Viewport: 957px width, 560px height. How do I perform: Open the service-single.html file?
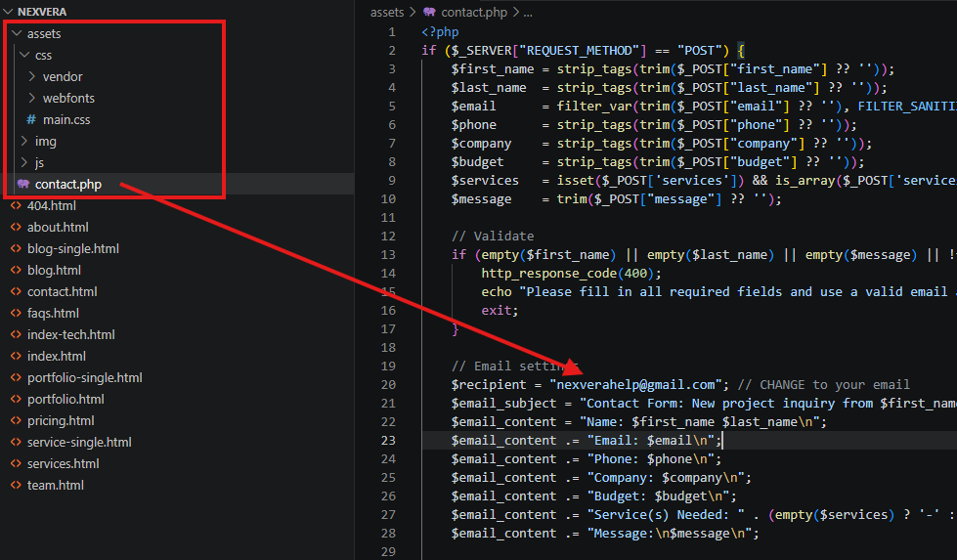click(x=79, y=443)
